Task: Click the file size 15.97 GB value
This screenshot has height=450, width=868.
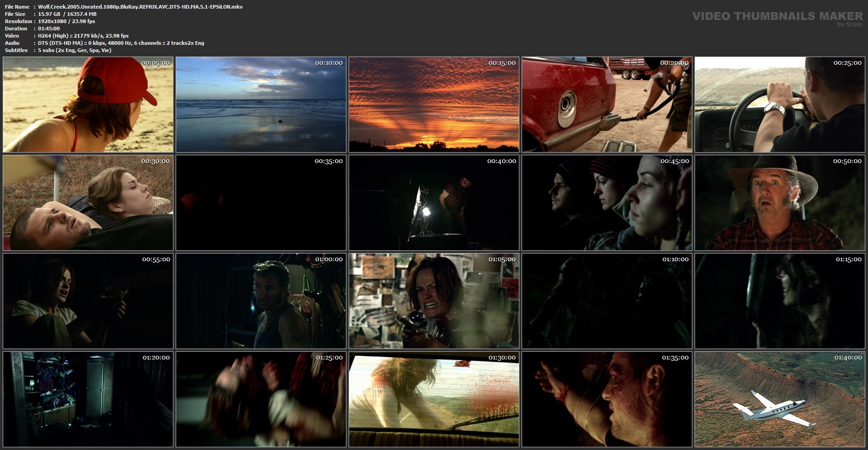Action: click(67, 14)
